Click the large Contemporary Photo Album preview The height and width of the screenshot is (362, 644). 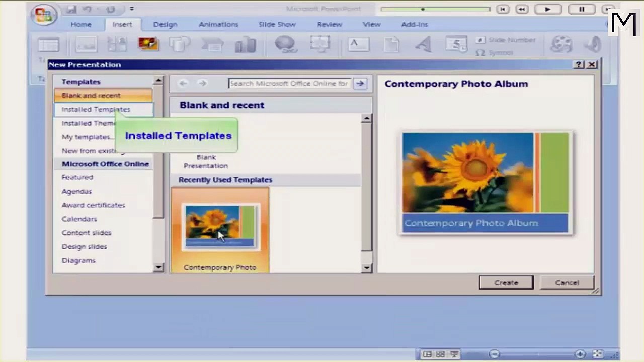click(x=486, y=183)
